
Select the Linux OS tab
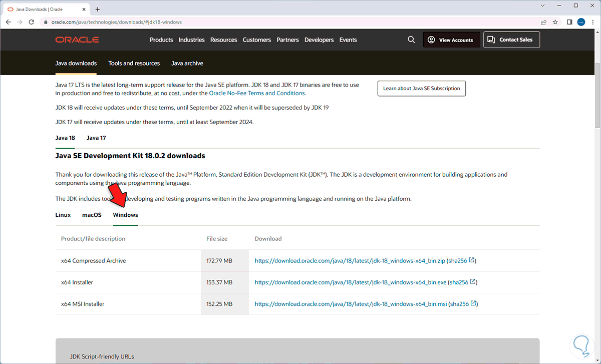63,215
